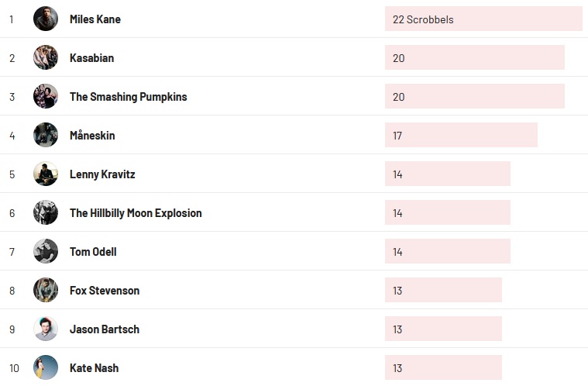This screenshot has width=588, height=386.
Task: Open Kasabian's artist avatar
Action: pos(46,57)
